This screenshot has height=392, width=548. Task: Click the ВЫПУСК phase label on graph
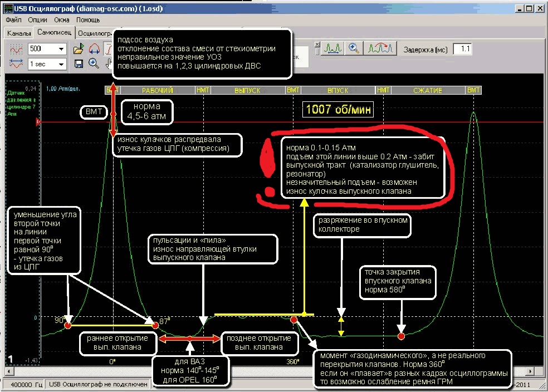click(247, 90)
